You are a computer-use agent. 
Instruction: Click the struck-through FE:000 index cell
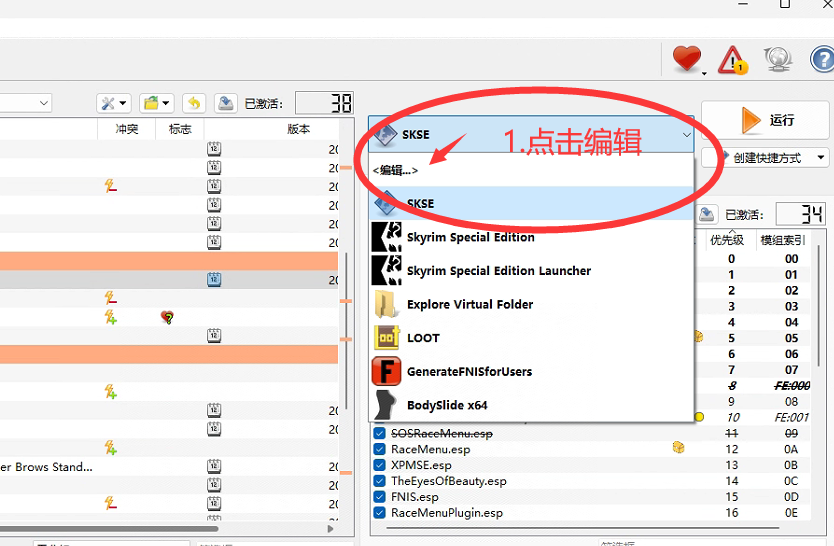tap(791, 385)
